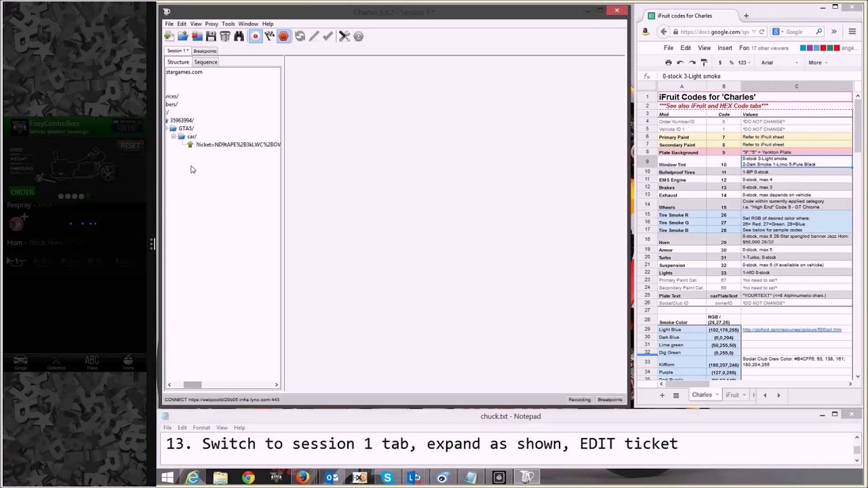The height and width of the screenshot is (488, 868).
Task: Open the Help menu in Charles
Action: 268,24
